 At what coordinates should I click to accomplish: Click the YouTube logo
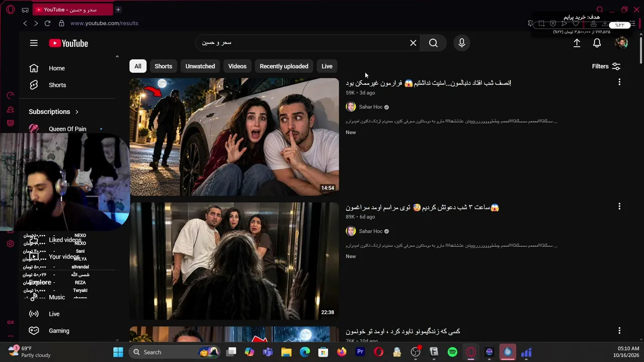[x=68, y=43]
